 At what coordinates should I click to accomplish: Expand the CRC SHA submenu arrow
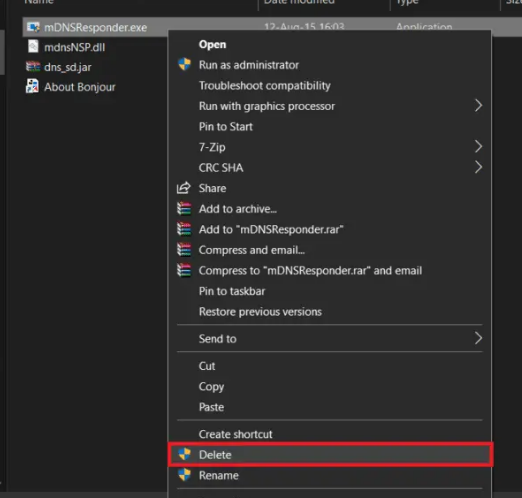click(x=478, y=167)
